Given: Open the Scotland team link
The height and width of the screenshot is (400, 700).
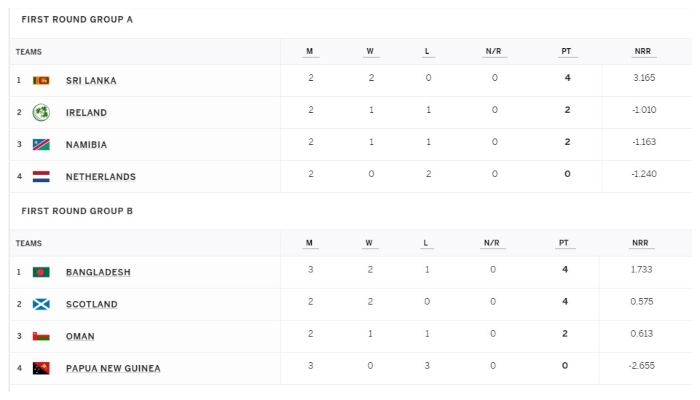Looking at the screenshot, I should (92, 304).
